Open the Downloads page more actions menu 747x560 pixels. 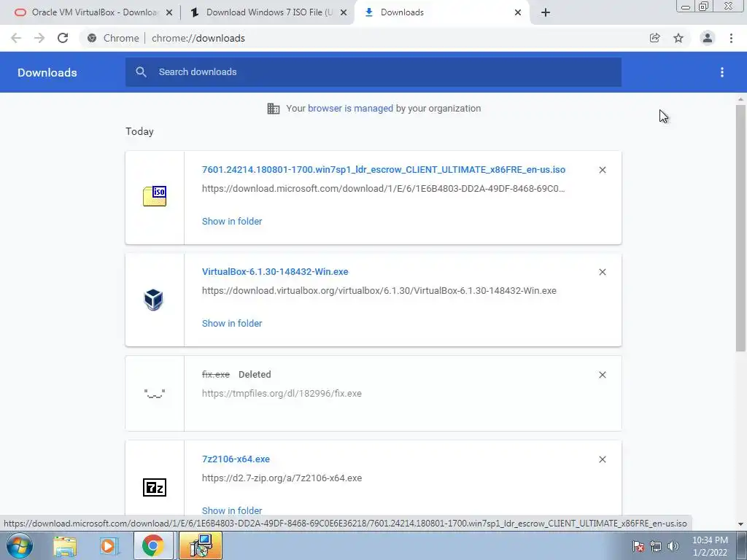coord(722,72)
